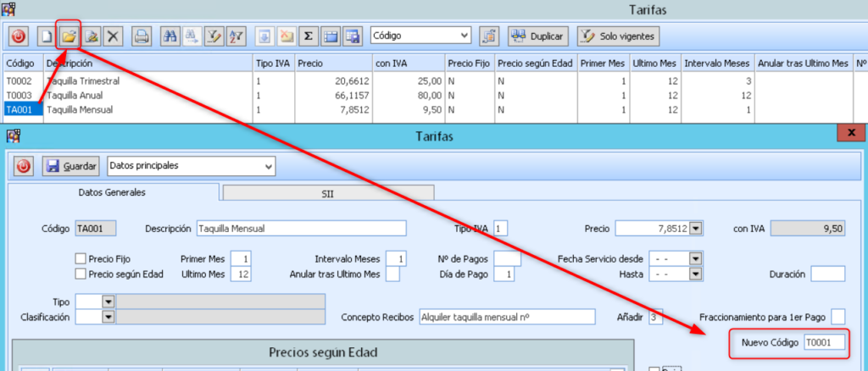
Task: Create a new blank tariff record
Action: tap(47, 36)
